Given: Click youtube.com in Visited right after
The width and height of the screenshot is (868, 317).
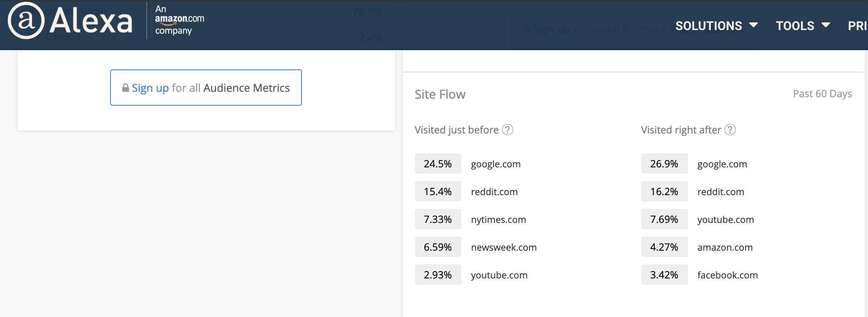Looking at the screenshot, I should click(x=726, y=220).
